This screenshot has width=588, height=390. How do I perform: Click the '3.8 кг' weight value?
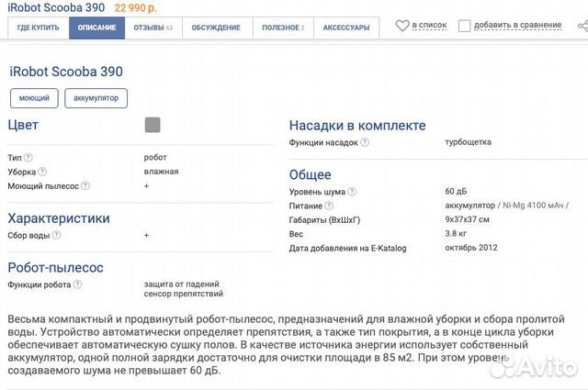[456, 233]
